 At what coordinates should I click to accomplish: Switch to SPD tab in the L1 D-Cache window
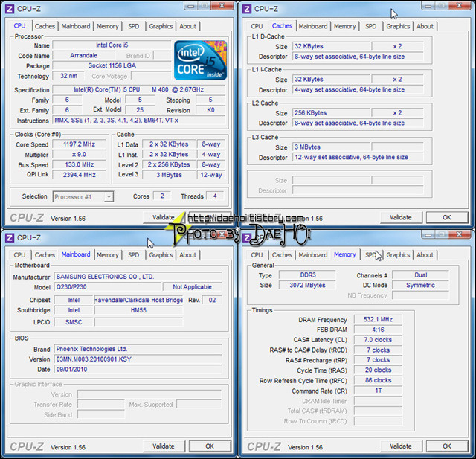(370, 26)
